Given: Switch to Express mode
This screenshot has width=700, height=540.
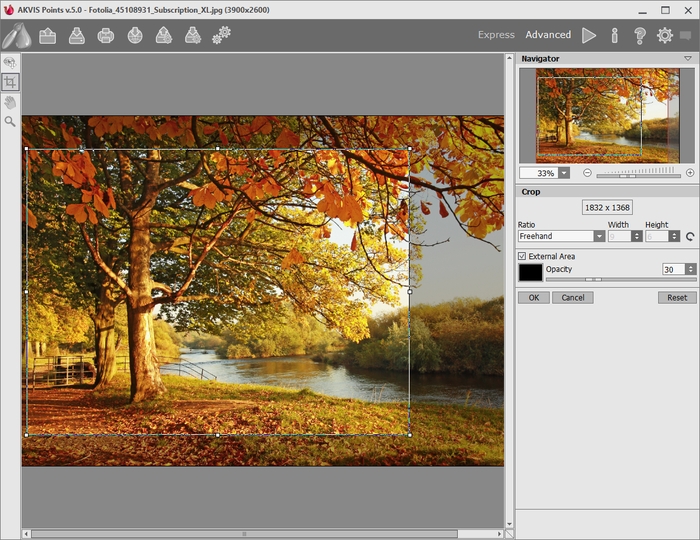Looking at the screenshot, I should (x=496, y=35).
